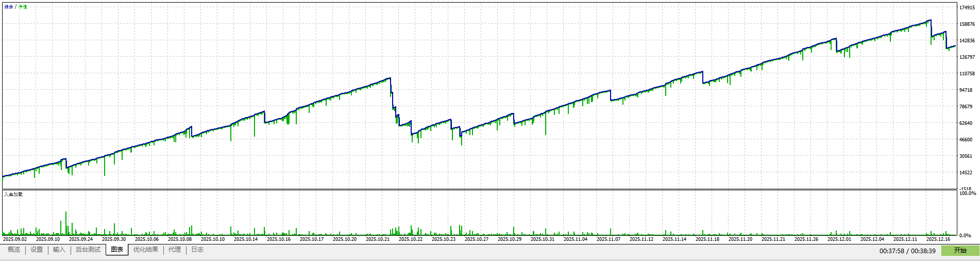Click the 2025.09.24 date label
This screenshot has height=262, width=980.
click(x=81, y=239)
